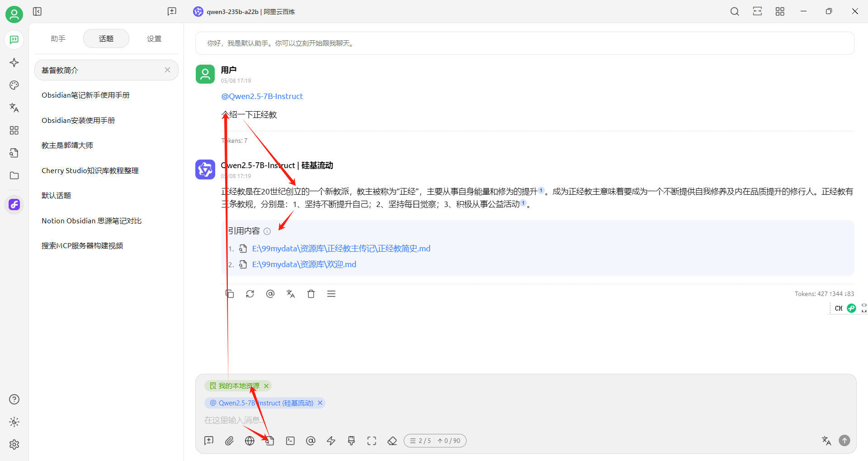Open the files folder icon in sidebar
The height and width of the screenshot is (461, 868).
pyautogui.click(x=14, y=175)
